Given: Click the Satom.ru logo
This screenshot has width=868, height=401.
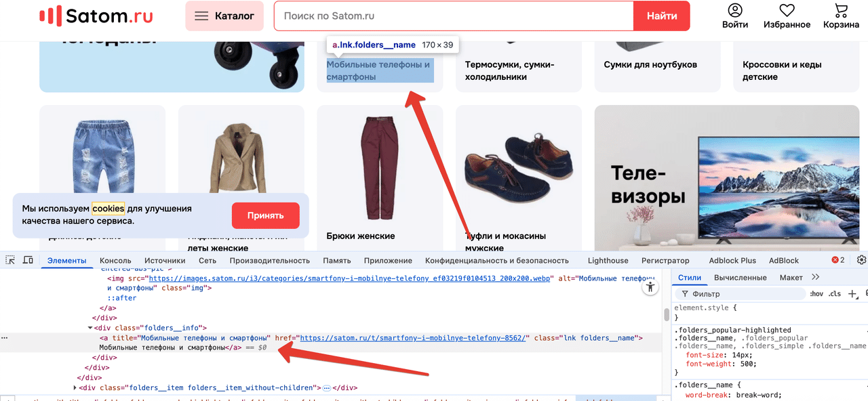Looking at the screenshot, I should point(96,16).
